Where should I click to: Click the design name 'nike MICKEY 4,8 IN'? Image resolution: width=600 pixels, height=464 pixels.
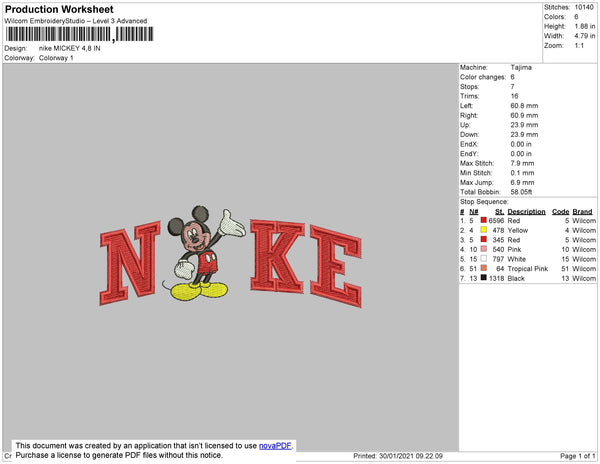[70, 48]
